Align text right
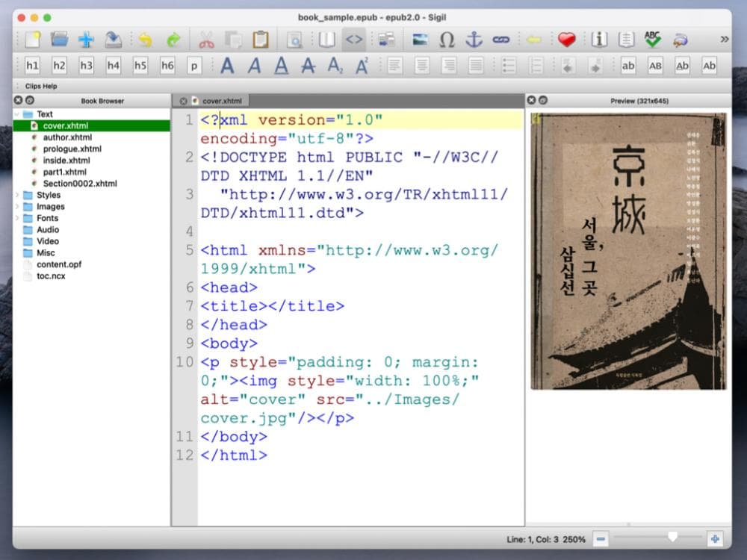This screenshot has width=747, height=560. point(449,66)
